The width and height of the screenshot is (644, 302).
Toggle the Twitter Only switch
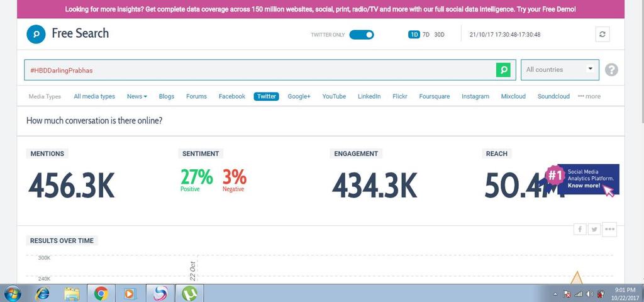tap(362, 35)
